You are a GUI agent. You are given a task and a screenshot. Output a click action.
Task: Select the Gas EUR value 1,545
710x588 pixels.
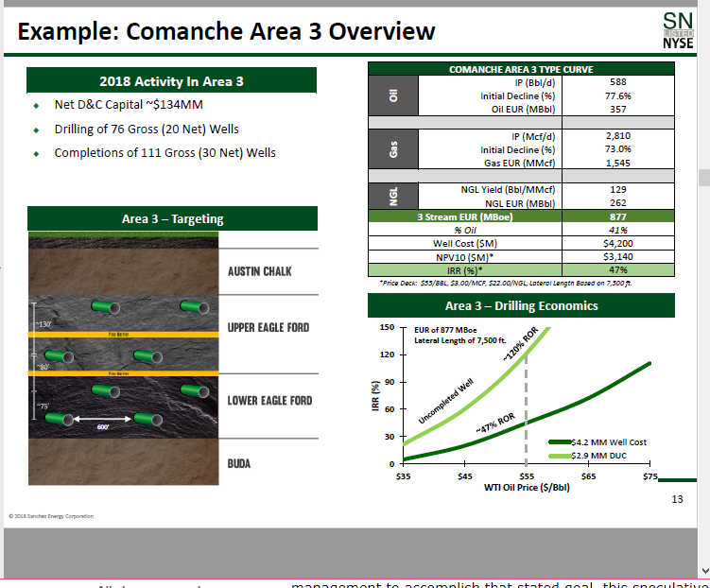point(617,163)
